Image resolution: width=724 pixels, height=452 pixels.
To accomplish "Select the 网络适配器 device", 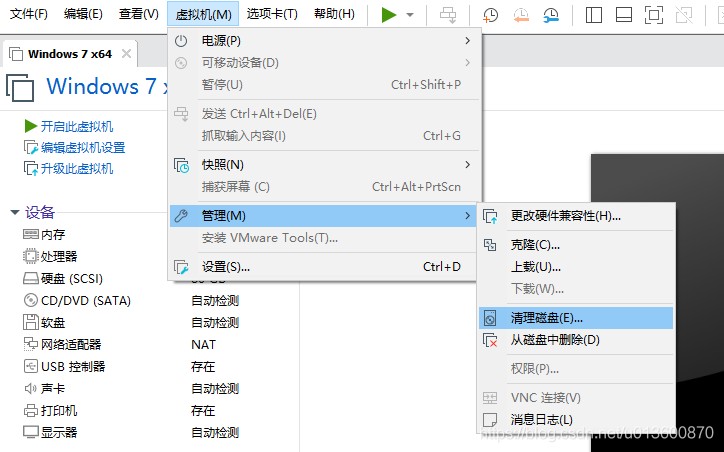I will click(x=62, y=344).
